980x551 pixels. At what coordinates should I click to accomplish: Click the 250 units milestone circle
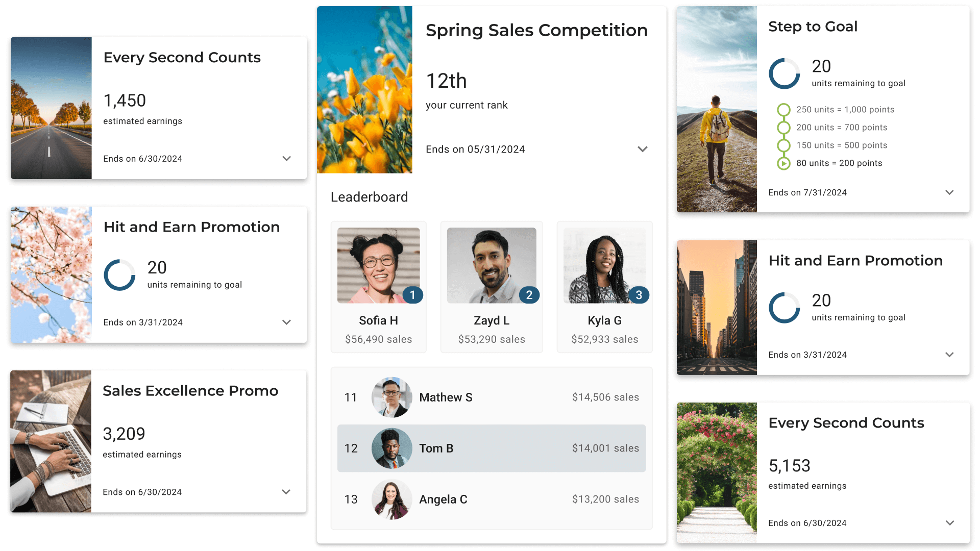click(783, 110)
